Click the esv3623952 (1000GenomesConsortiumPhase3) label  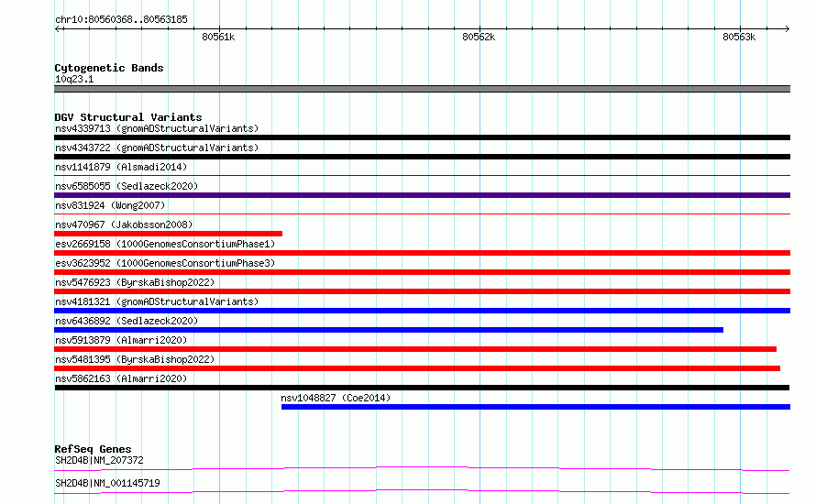[165, 263]
